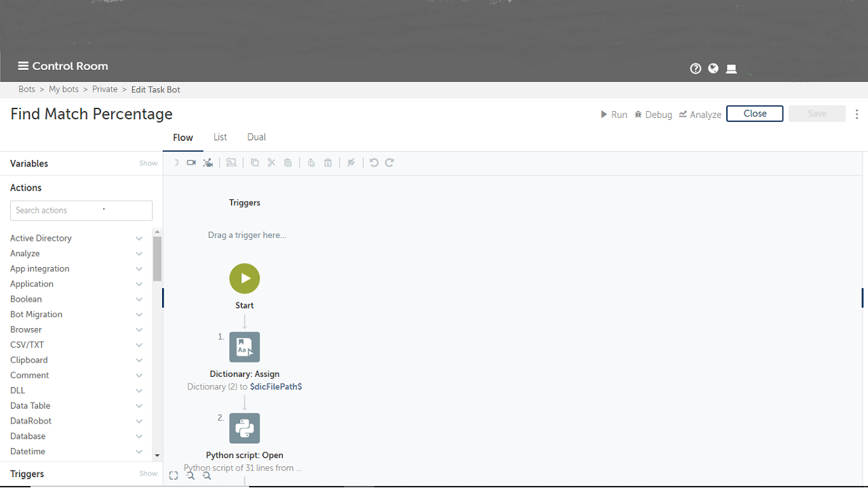
Task: Click the disable action toolbar icon
Action: coord(351,163)
